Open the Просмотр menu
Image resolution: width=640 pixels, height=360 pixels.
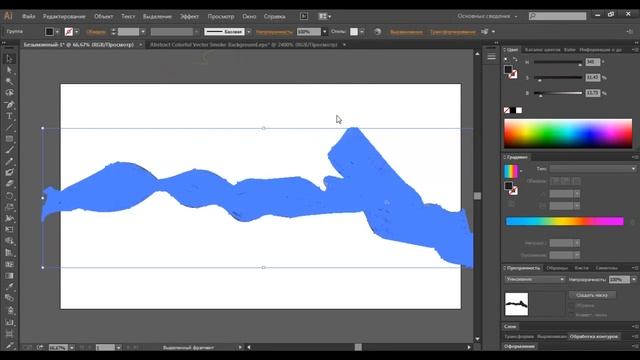tap(221, 16)
